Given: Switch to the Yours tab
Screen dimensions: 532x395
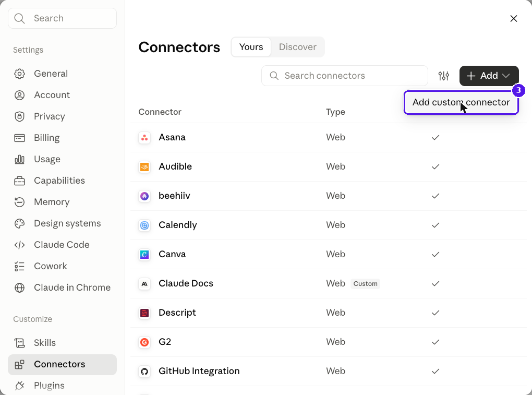Looking at the screenshot, I should pyautogui.click(x=251, y=47).
